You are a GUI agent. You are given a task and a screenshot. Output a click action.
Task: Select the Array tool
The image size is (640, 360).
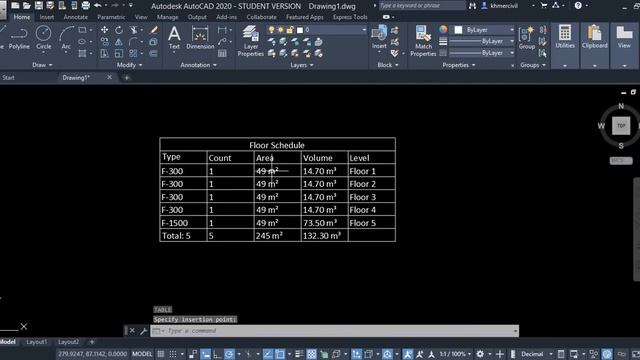pos(133,53)
